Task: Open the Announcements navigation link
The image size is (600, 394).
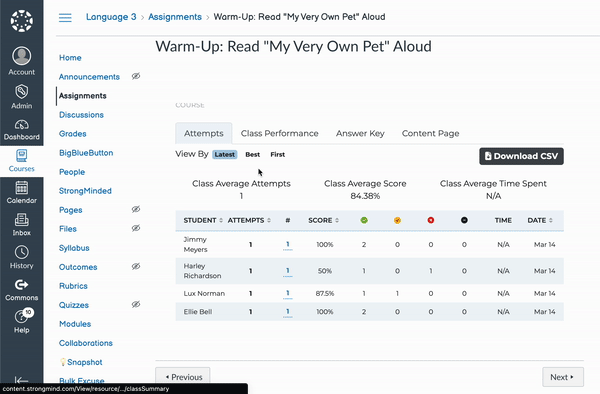Action: click(x=89, y=77)
